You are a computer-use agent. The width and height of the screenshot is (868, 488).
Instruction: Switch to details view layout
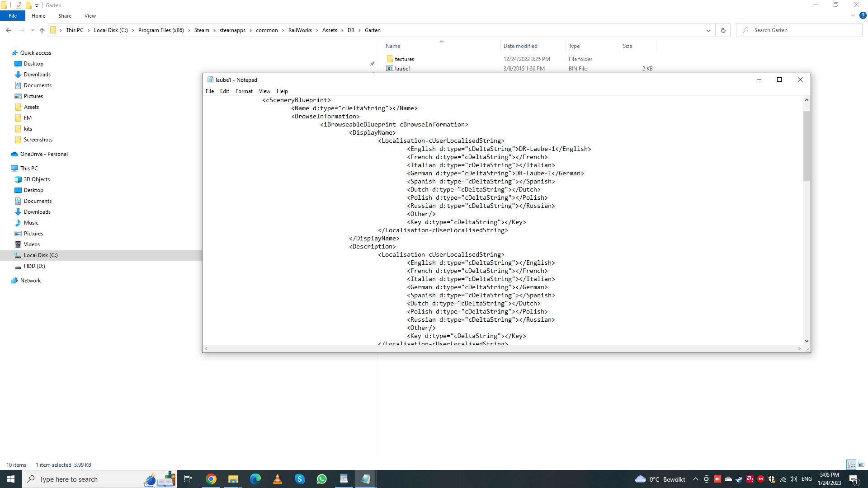point(851,465)
